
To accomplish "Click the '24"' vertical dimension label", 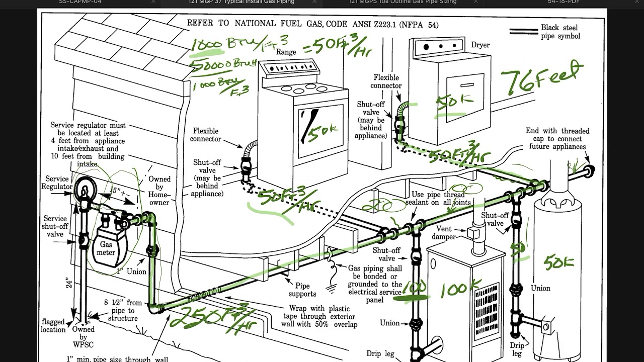I will (69, 282).
